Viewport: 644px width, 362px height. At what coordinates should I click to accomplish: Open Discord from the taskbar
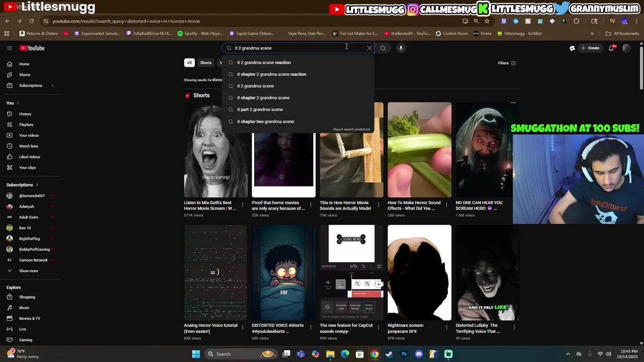tap(419, 354)
